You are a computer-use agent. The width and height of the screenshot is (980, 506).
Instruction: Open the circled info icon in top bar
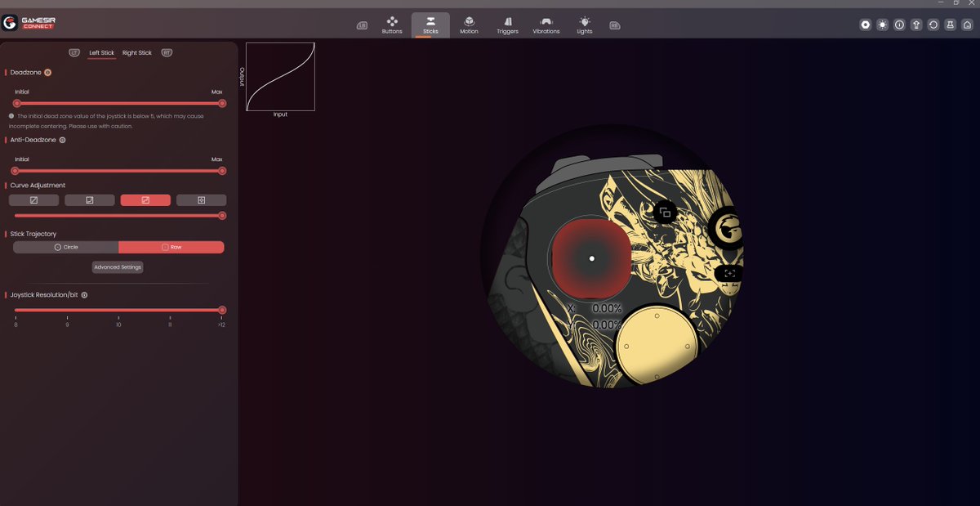click(x=900, y=25)
